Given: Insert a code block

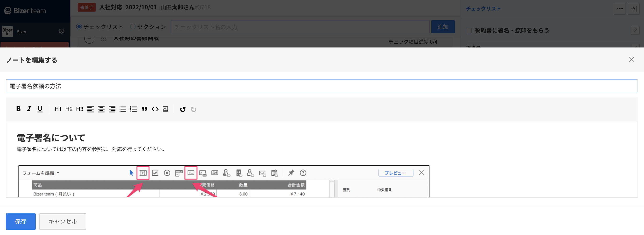Looking at the screenshot, I should click(x=155, y=109).
